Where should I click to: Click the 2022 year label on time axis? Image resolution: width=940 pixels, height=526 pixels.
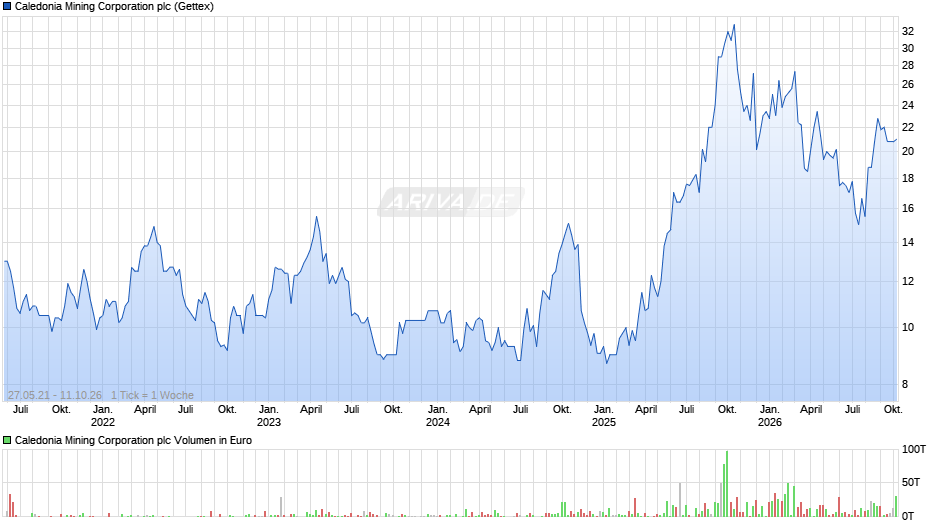point(103,422)
